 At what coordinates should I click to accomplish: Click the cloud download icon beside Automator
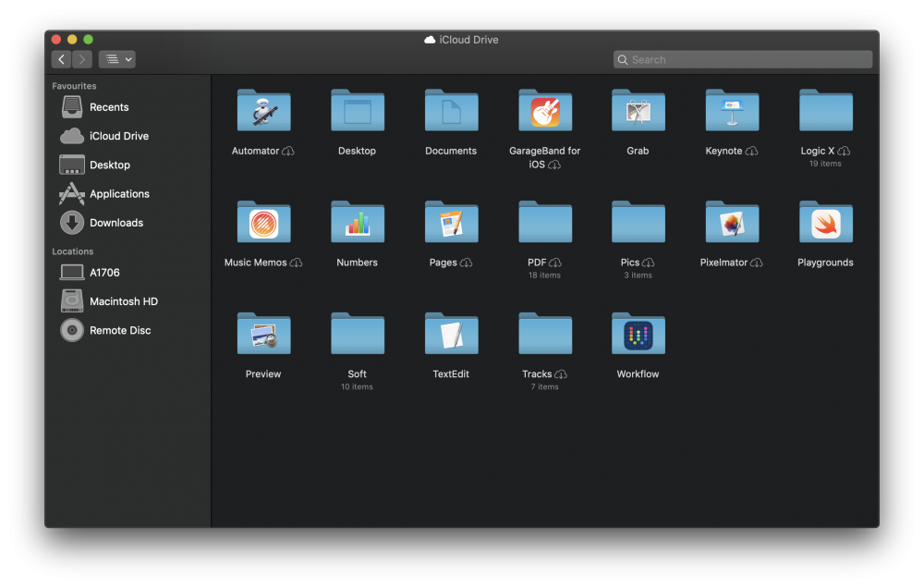click(x=288, y=152)
